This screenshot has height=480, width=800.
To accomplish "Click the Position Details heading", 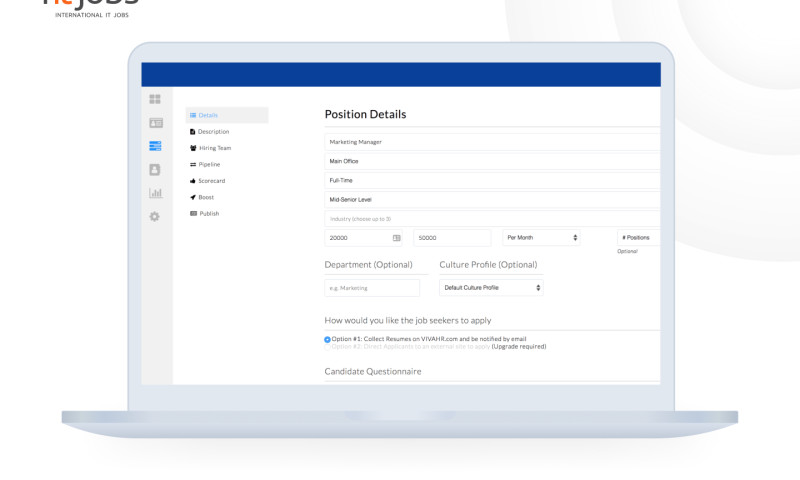I will tap(365, 114).
